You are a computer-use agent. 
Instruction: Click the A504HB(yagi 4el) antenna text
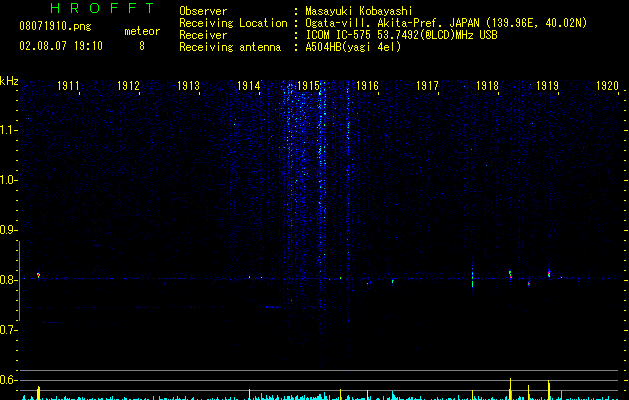(x=353, y=47)
